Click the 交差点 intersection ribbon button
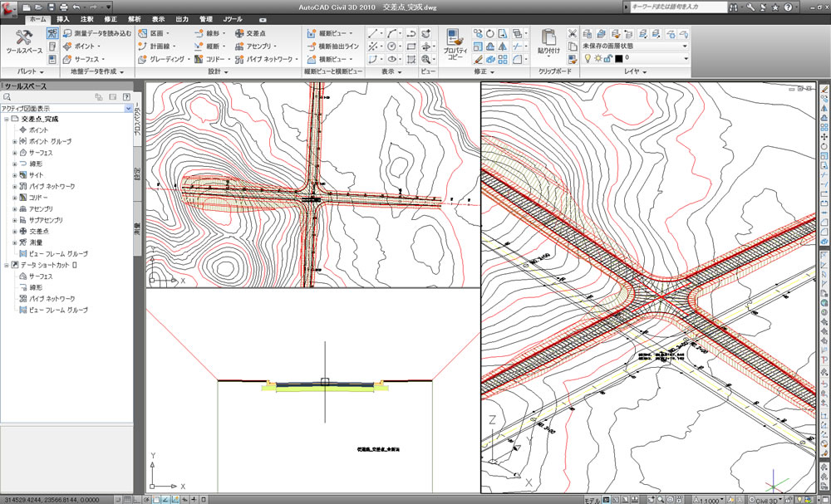831x504 pixels. pos(249,33)
